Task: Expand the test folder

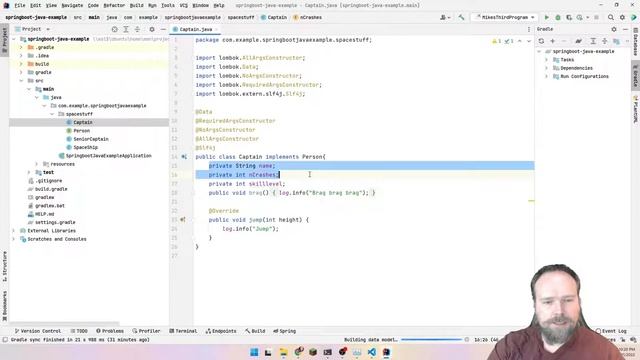Action: tap(29, 172)
